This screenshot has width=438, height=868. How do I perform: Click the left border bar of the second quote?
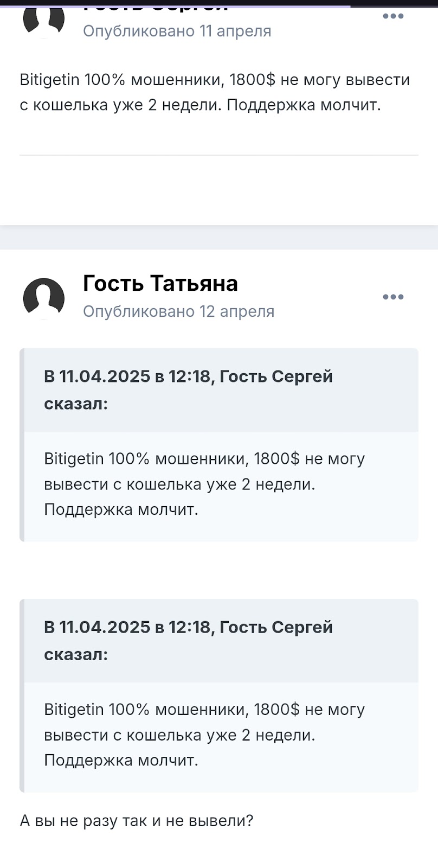point(22,695)
